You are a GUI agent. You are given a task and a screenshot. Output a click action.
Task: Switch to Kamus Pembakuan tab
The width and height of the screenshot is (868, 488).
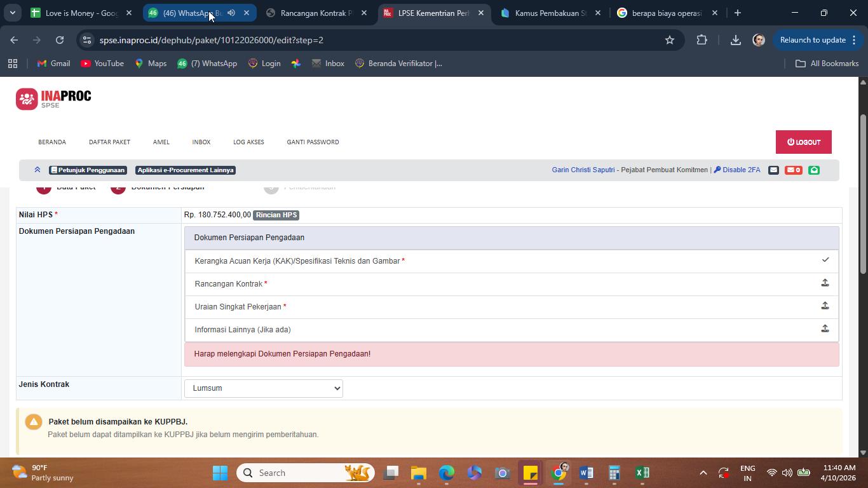[x=550, y=13]
